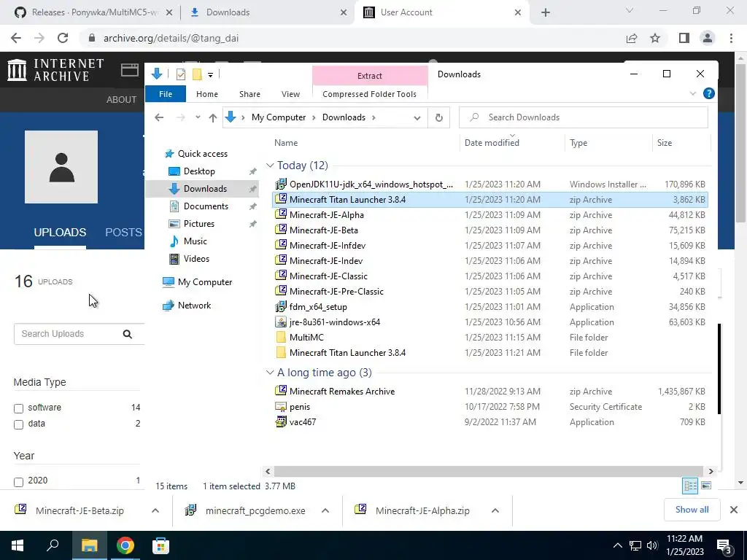Select Minecraft Remakes Archive zip icon

coord(281,391)
